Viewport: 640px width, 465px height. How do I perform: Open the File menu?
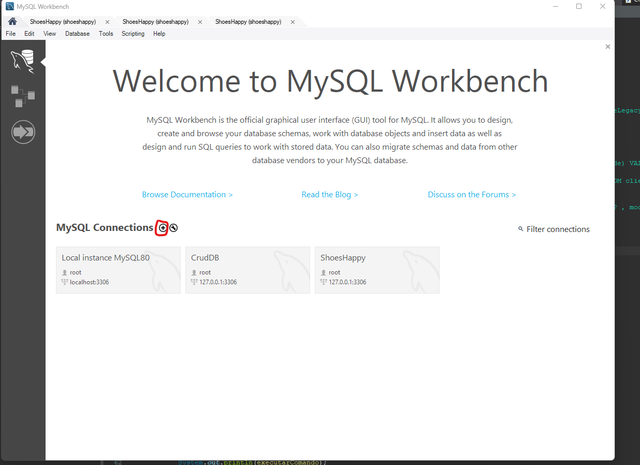tap(11, 34)
